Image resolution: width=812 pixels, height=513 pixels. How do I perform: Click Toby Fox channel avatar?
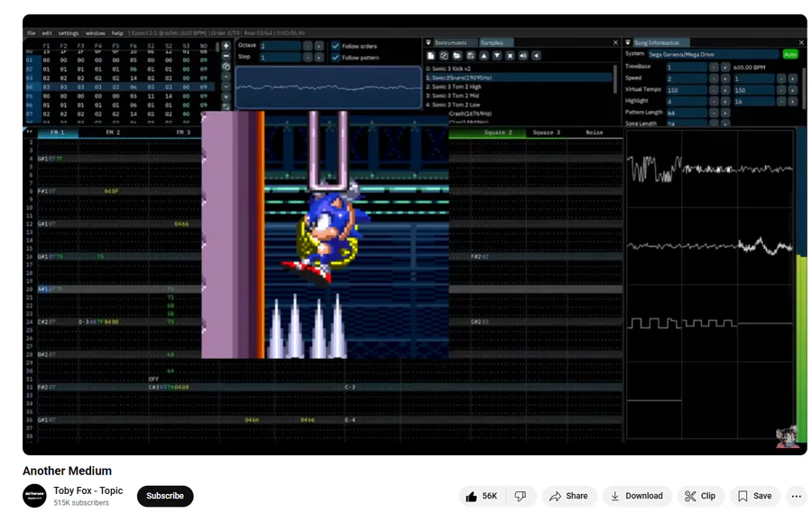34,496
